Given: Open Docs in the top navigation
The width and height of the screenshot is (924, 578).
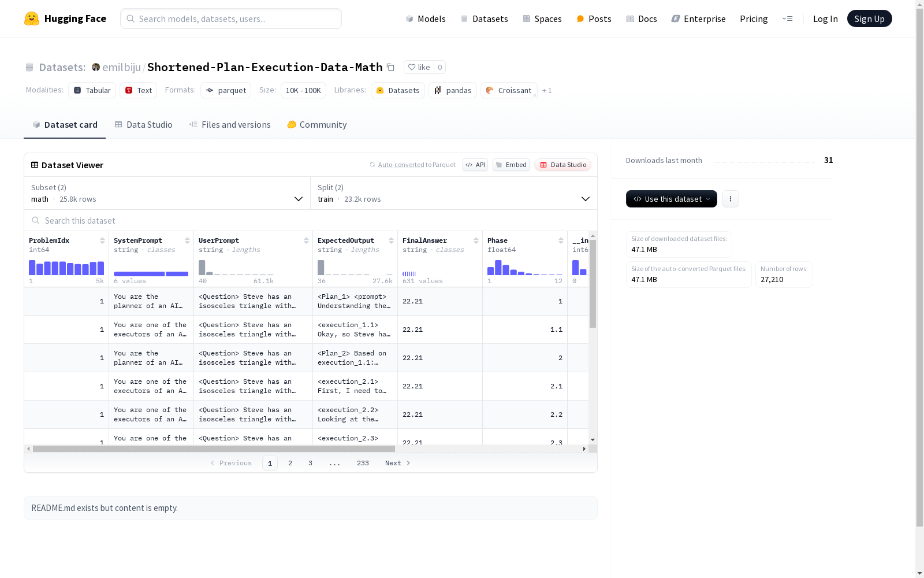Looking at the screenshot, I should (x=642, y=18).
